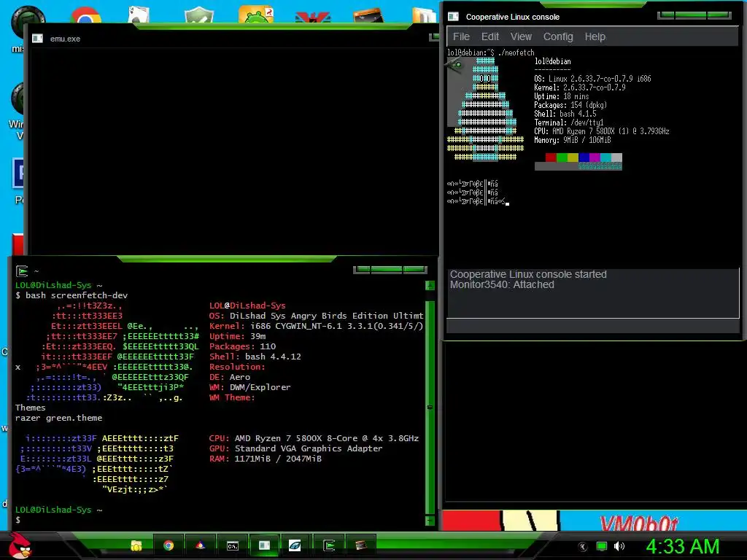Click the green neofetch color block

pyautogui.click(x=562, y=157)
